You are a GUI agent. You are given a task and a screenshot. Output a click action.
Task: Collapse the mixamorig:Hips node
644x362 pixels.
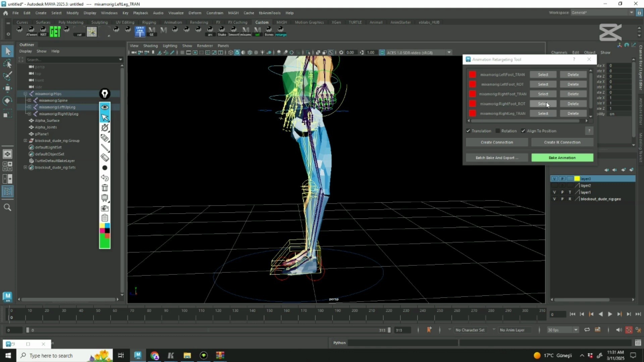(25, 94)
